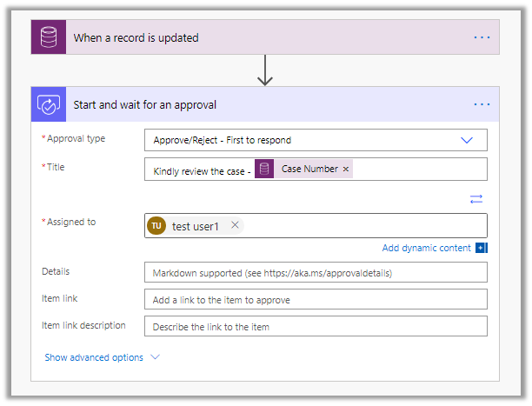Click the database icon on the trigger card
This screenshot has width=532, height=406.
(x=48, y=37)
